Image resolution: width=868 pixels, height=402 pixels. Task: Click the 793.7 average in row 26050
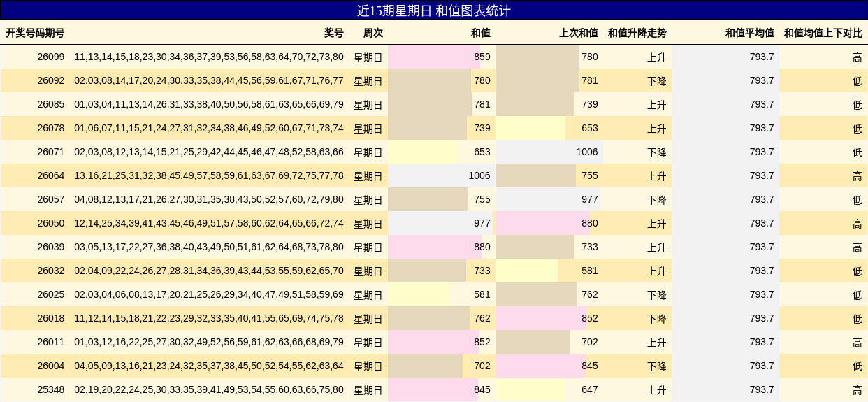tap(762, 223)
